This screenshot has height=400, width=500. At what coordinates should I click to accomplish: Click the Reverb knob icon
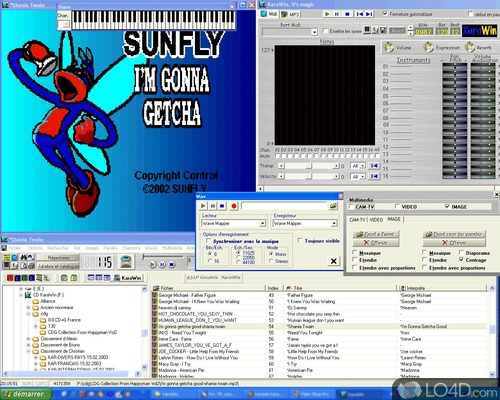470,47
